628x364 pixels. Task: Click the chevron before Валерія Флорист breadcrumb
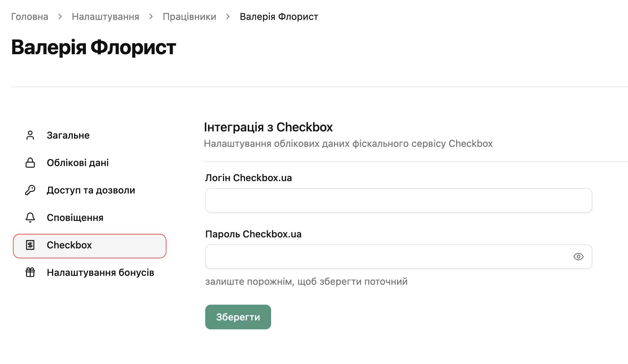(228, 16)
